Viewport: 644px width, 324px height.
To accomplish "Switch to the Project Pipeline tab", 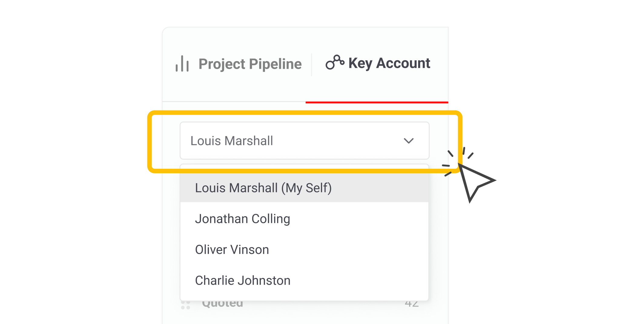I will click(250, 64).
